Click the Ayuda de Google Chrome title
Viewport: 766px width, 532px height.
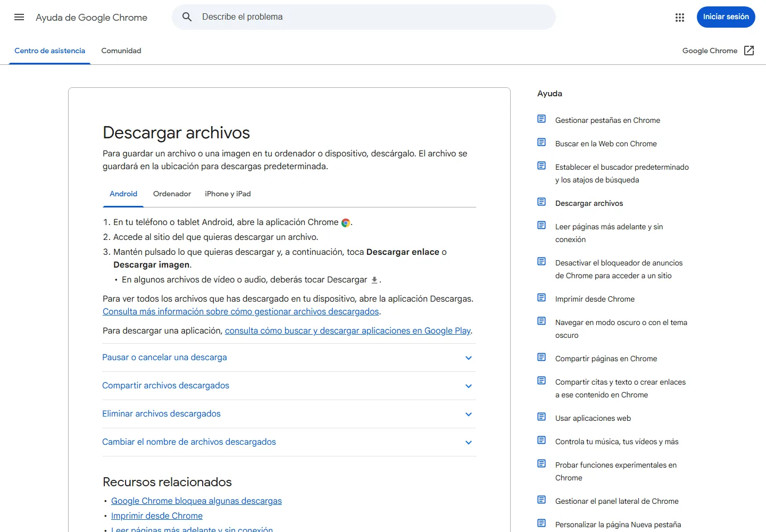[91, 18]
